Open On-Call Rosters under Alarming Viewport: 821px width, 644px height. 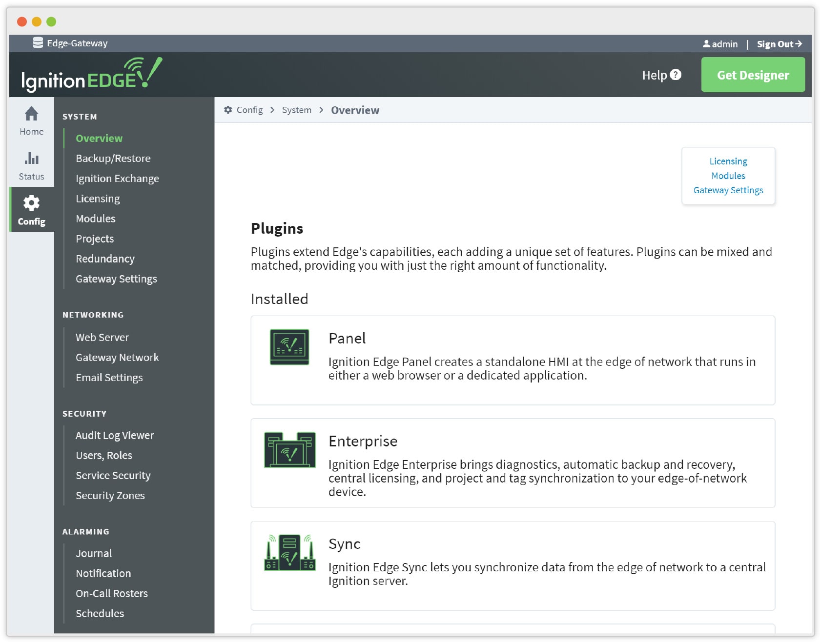tap(112, 593)
